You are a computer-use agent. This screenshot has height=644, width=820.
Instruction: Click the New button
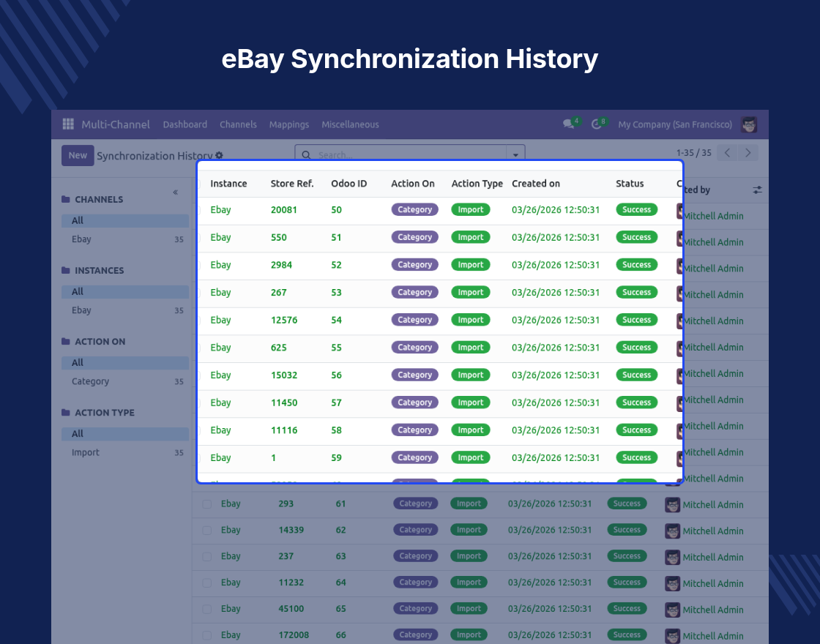(78, 155)
